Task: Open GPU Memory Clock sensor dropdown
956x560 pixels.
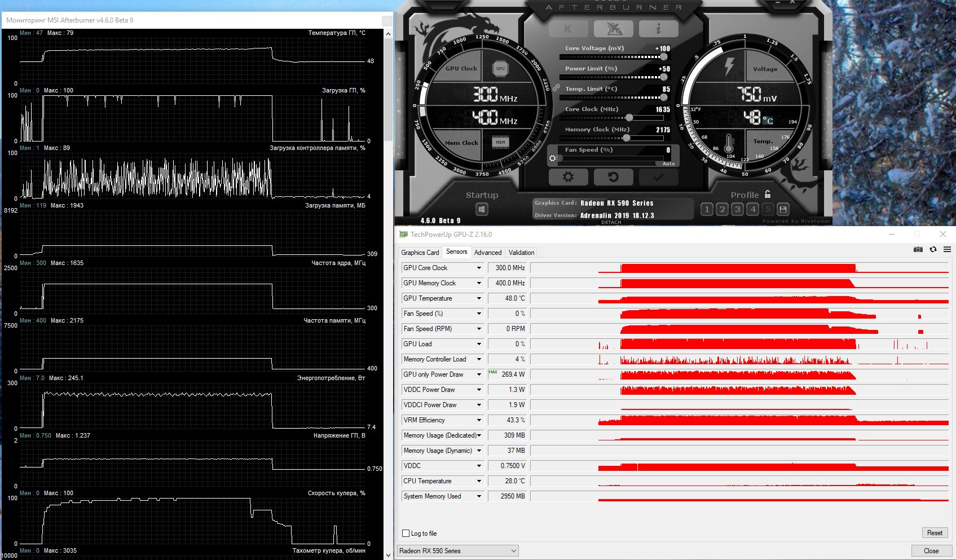Action: (479, 283)
